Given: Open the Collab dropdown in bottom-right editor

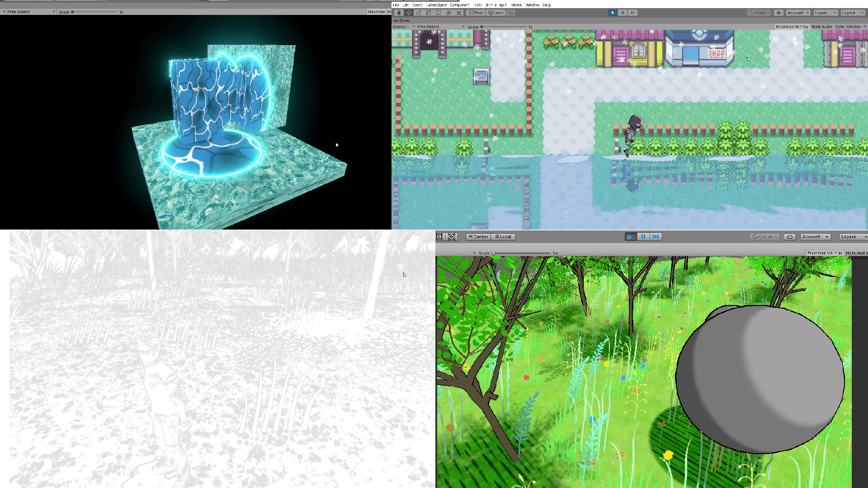Looking at the screenshot, I should 764,237.
